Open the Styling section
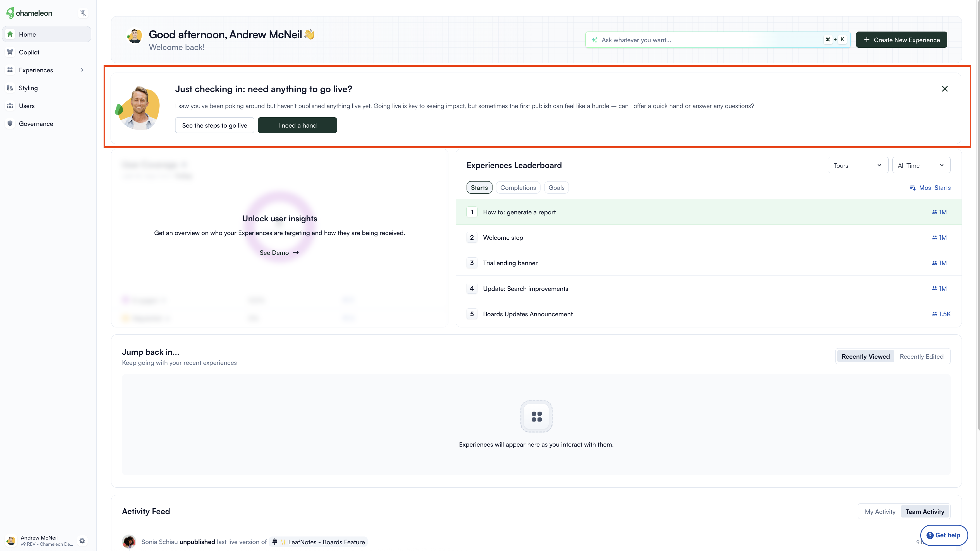This screenshot has height=551, width=980. pos(28,88)
